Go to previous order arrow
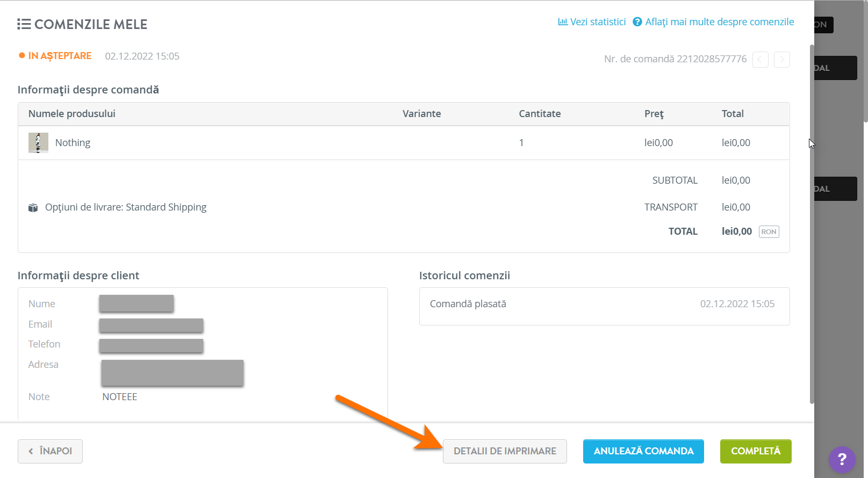The image size is (868, 478). click(760, 59)
